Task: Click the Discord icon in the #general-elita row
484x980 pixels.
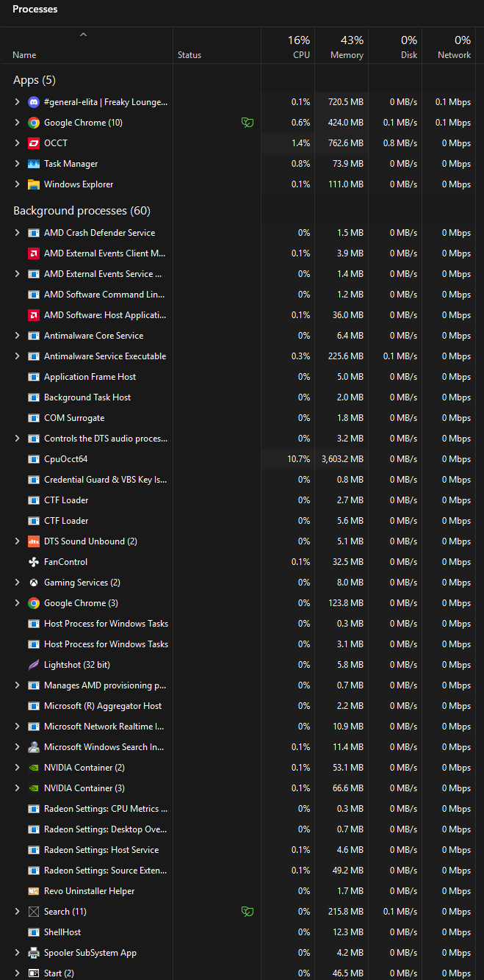Action: (x=34, y=102)
